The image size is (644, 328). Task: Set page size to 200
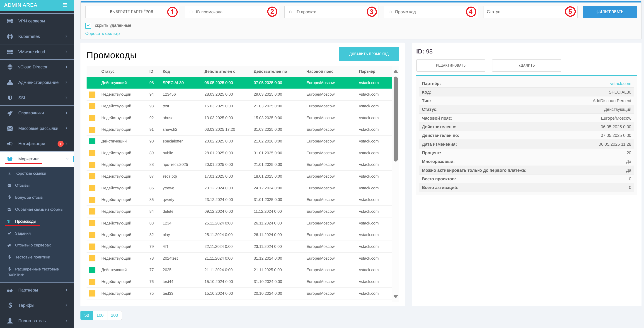pyautogui.click(x=114, y=315)
